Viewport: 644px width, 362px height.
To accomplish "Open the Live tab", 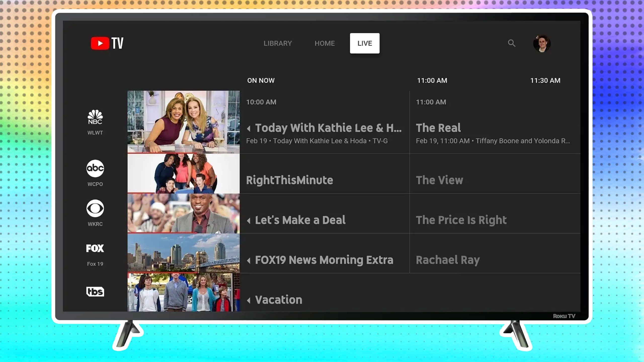I will coord(365,43).
